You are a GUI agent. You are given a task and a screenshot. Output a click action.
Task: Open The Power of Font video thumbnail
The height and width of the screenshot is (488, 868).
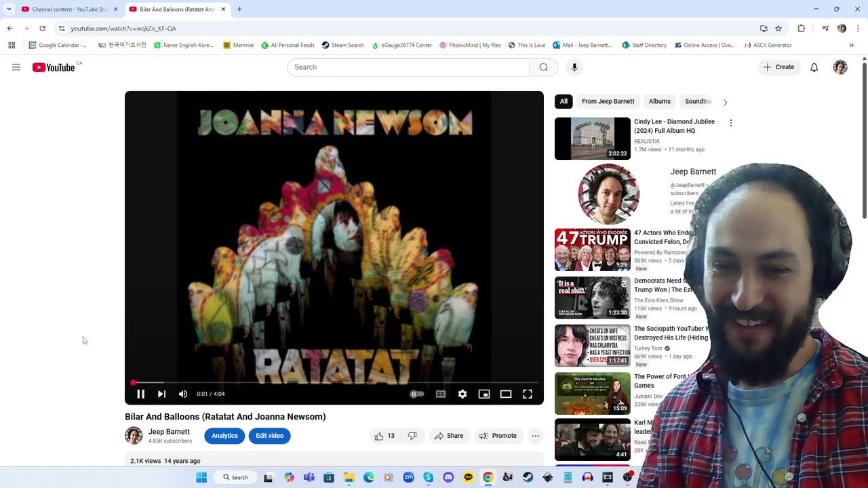point(593,393)
